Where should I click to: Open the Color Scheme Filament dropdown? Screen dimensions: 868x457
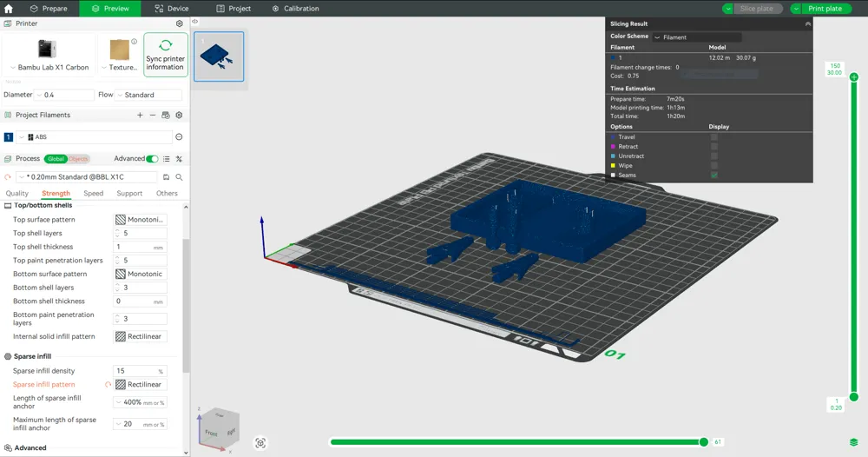(x=696, y=37)
